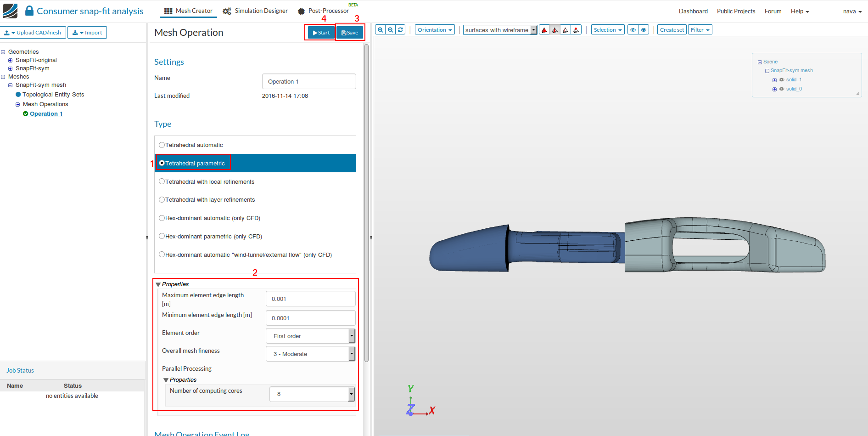
Task: Collapse the Geometries tree node
Action: pyautogui.click(x=3, y=52)
